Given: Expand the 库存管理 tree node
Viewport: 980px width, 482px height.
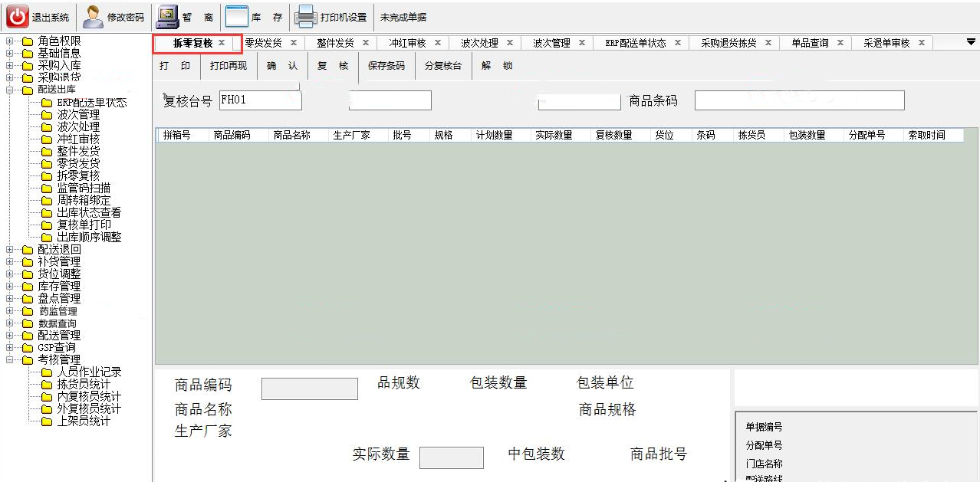Looking at the screenshot, I should [9, 286].
